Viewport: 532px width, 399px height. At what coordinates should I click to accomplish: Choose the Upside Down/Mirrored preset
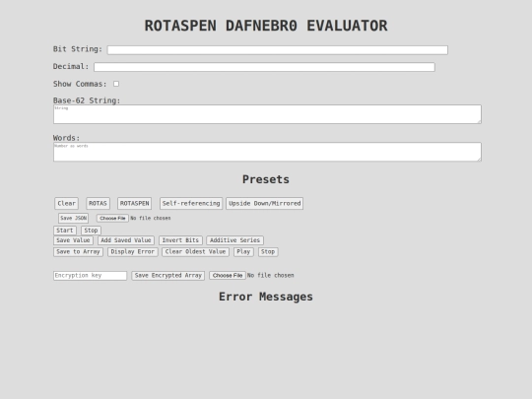tap(265, 204)
